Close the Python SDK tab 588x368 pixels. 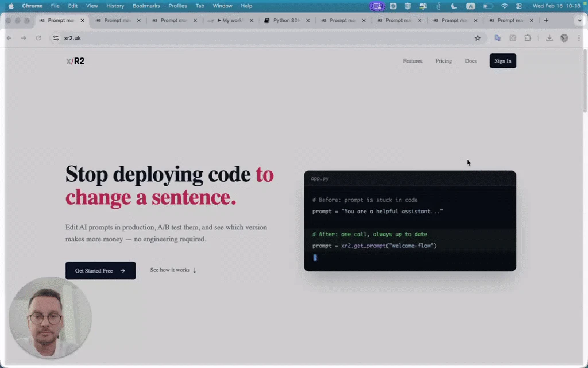[x=308, y=20]
